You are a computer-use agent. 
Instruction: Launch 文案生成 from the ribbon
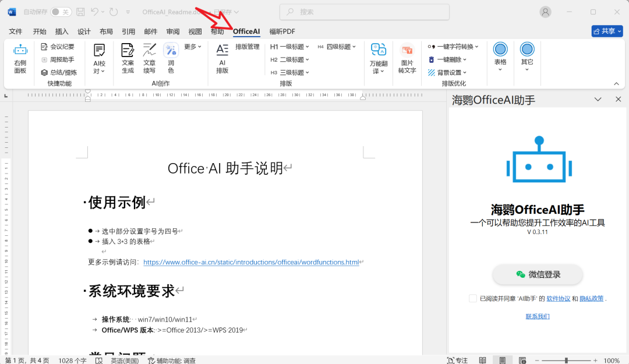pyautogui.click(x=128, y=59)
